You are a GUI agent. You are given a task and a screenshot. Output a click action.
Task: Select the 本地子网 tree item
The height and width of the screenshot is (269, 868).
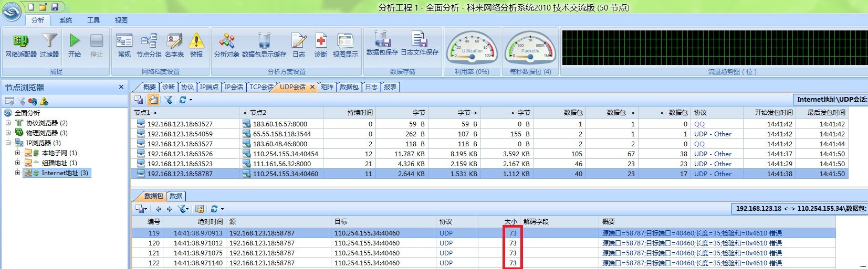click(59, 153)
